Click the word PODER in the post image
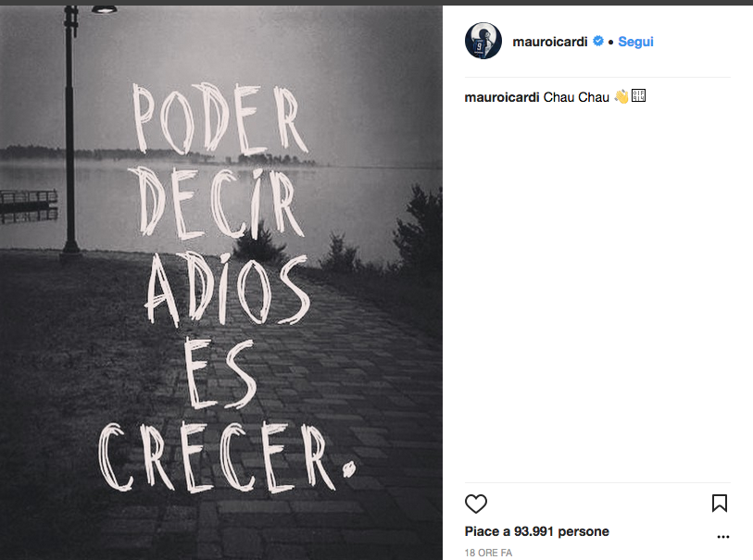The height and width of the screenshot is (560, 753). click(x=220, y=119)
